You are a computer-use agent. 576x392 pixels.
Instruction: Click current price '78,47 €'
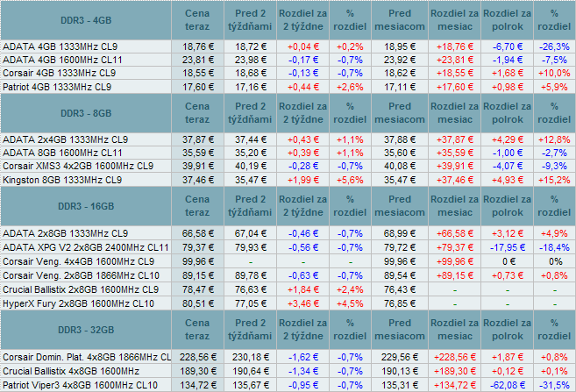click(x=198, y=289)
